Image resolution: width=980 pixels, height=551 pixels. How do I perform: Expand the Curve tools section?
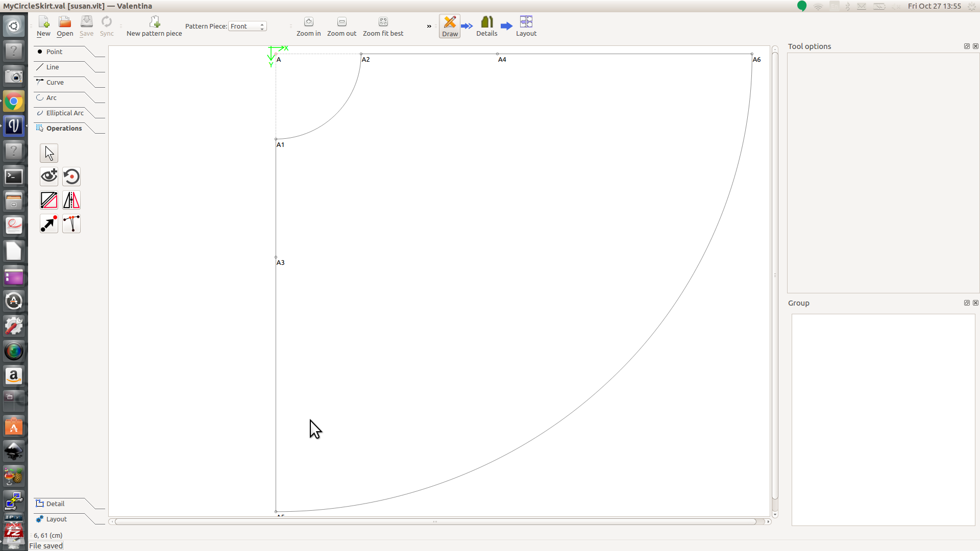coord(55,82)
